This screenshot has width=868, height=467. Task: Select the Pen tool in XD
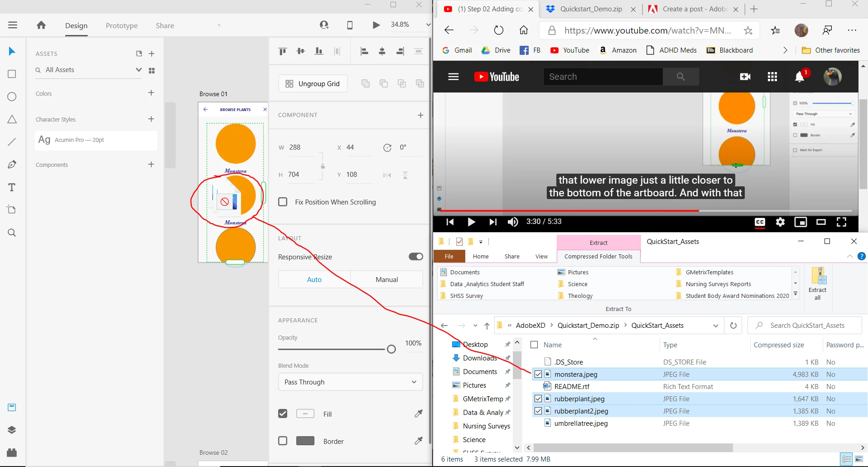pyautogui.click(x=12, y=165)
